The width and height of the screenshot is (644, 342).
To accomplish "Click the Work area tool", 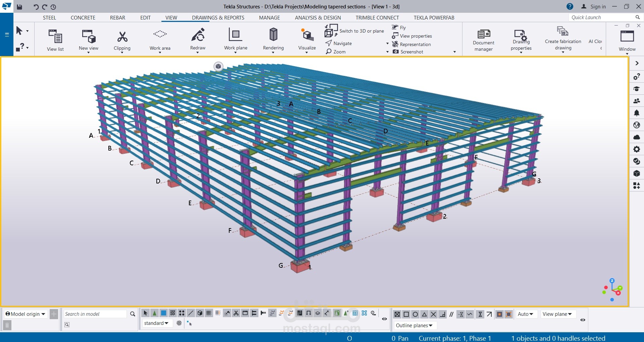I will click(x=160, y=40).
